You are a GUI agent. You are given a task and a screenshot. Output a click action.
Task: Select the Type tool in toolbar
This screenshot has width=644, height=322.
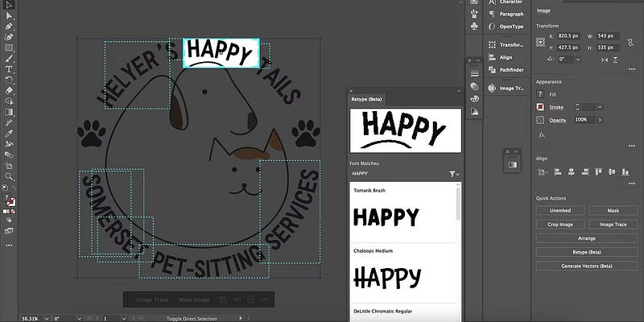pyautogui.click(x=8, y=69)
